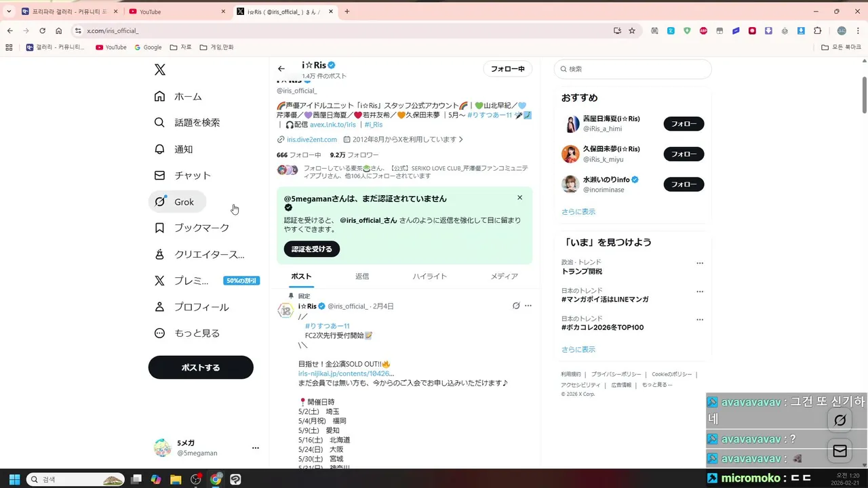
Task: Expand もっと見る footer menu
Action: pyautogui.click(x=657, y=385)
